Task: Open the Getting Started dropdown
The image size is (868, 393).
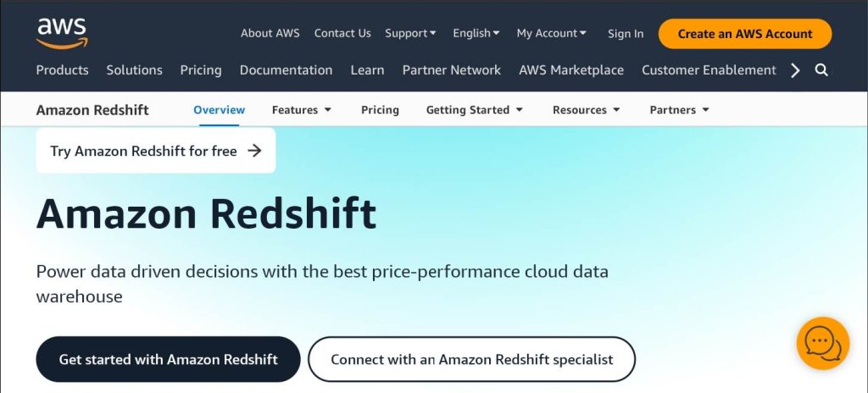Action: [x=474, y=110]
